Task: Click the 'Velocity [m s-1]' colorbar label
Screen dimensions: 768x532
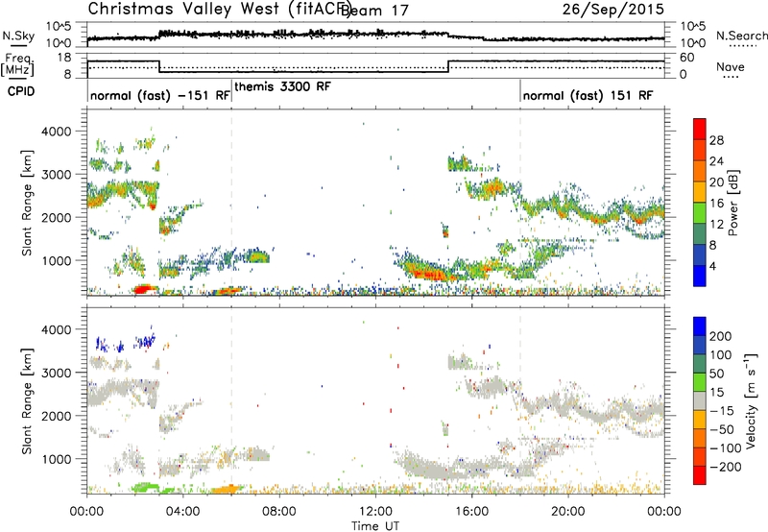Action: [x=750, y=400]
